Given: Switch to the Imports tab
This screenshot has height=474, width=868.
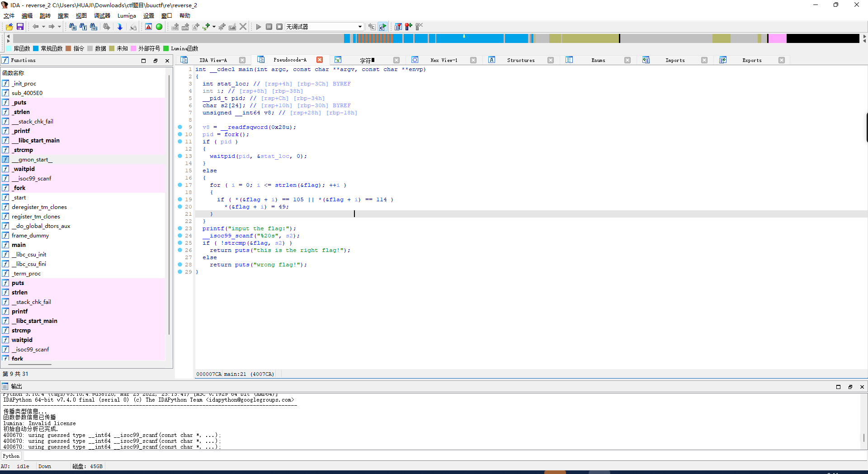Looking at the screenshot, I should tap(675, 60).
